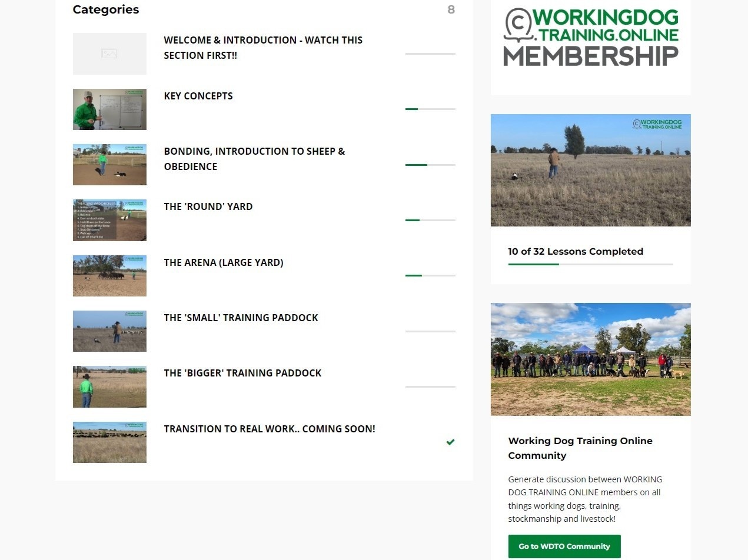Open The 'Small' Training Paddock thumbnail
Image resolution: width=748 pixels, height=560 pixels.
pos(109,331)
